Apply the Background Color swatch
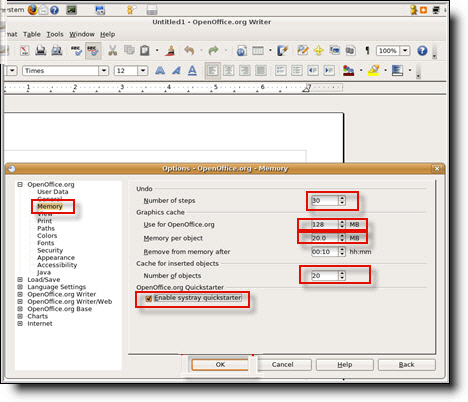Image resolution: width=468 pixels, height=402 pixels. click(x=397, y=70)
